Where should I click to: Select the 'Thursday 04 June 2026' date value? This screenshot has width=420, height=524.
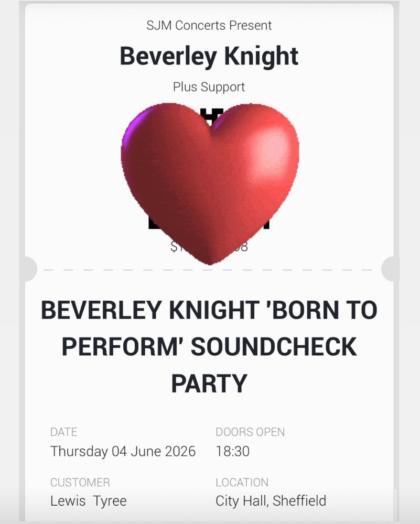pos(123,451)
